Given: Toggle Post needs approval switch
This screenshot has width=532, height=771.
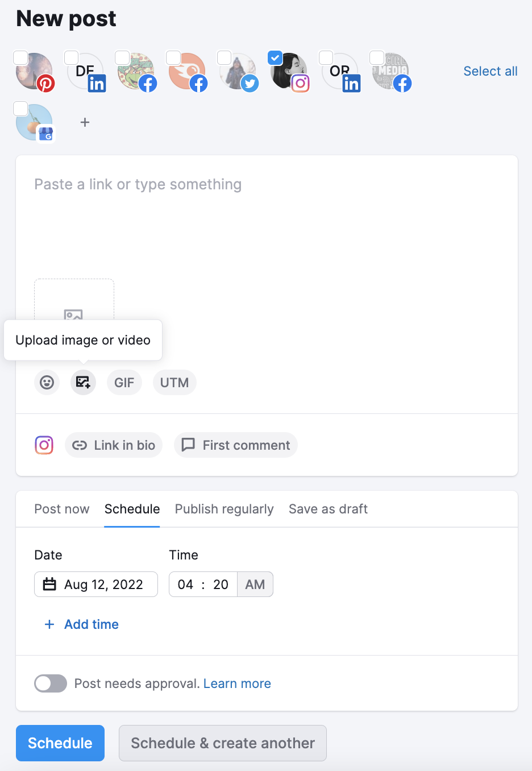Looking at the screenshot, I should click(51, 683).
